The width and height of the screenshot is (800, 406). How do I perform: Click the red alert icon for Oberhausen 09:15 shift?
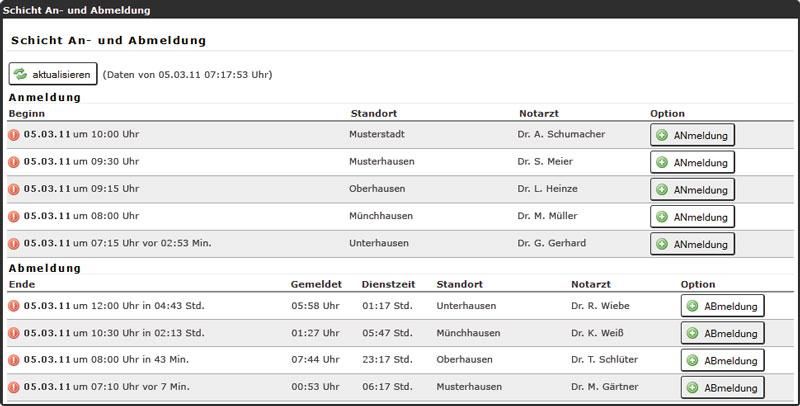[x=14, y=189]
